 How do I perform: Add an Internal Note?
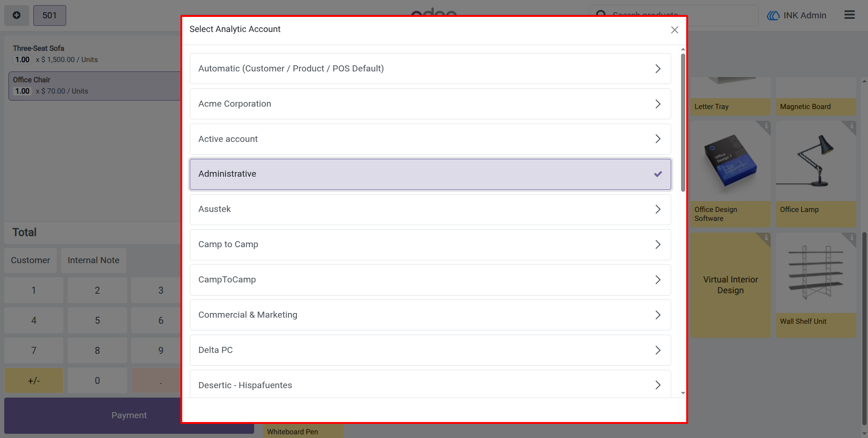pos(93,260)
